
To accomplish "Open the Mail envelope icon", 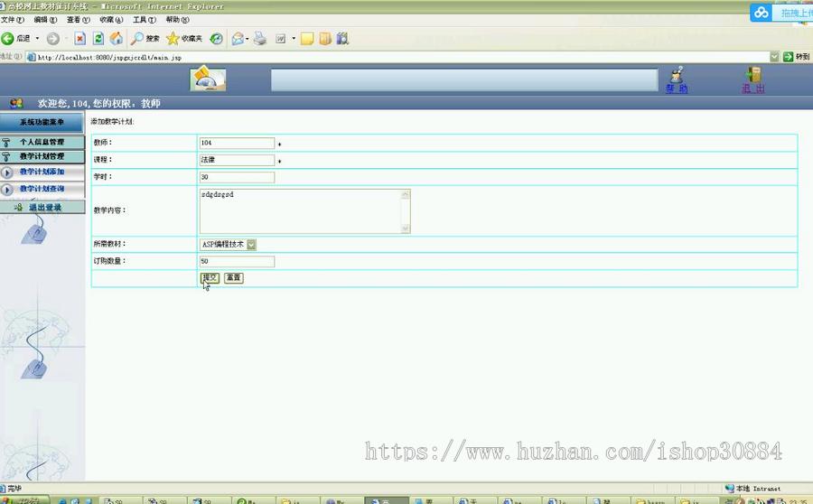I will point(238,38).
